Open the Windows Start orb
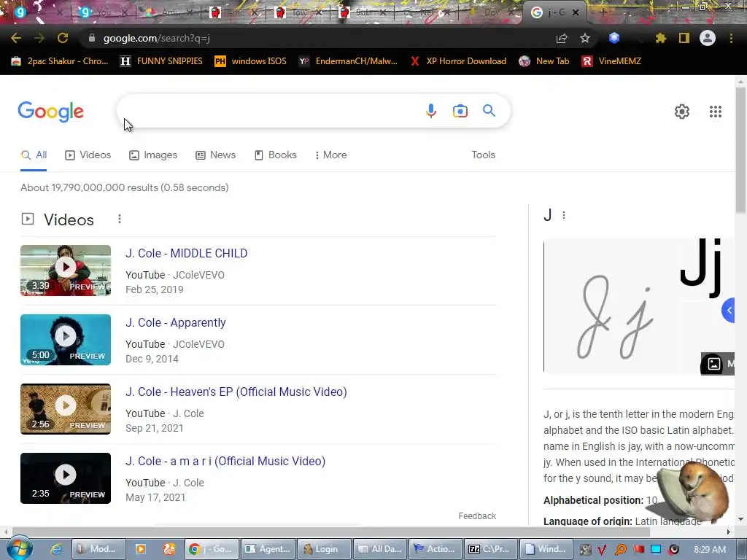The height and width of the screenshot is (560, 747). pos(19,548)
